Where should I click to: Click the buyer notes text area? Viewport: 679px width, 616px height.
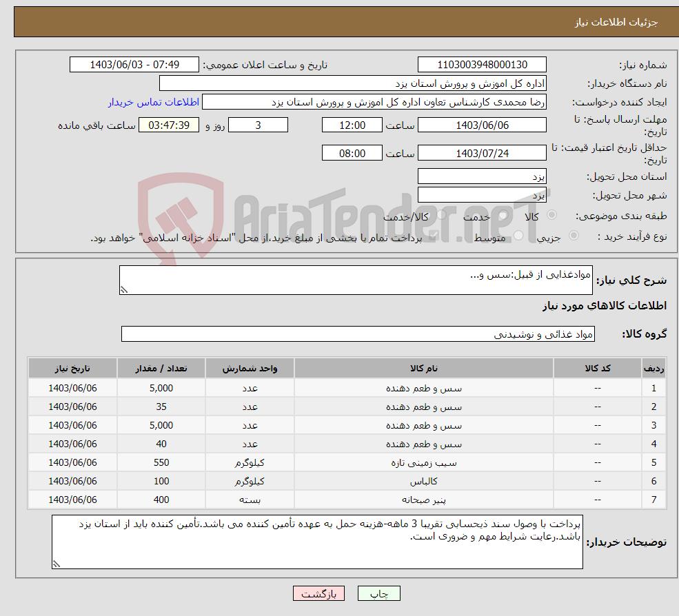(x=317, y=542)
